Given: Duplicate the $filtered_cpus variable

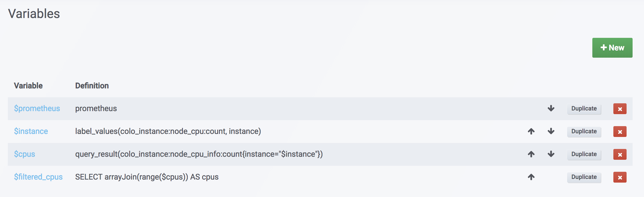Looking at the screenshot, I should 584,177.
